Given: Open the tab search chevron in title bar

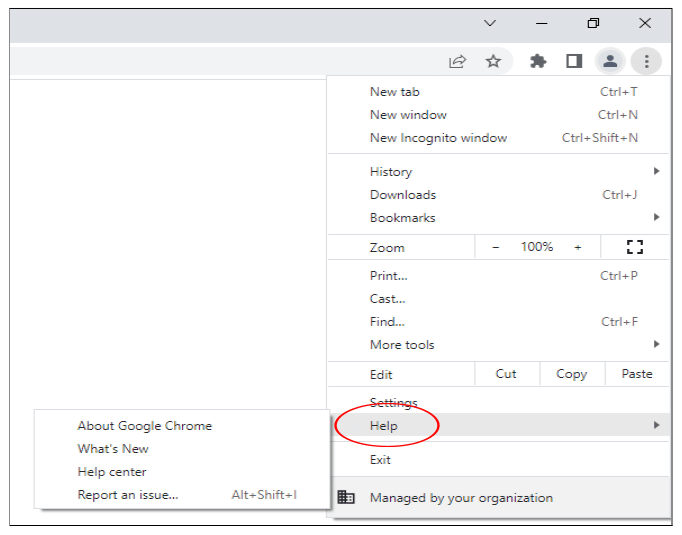Looking at the screenshot, I should tap(490, 23).
